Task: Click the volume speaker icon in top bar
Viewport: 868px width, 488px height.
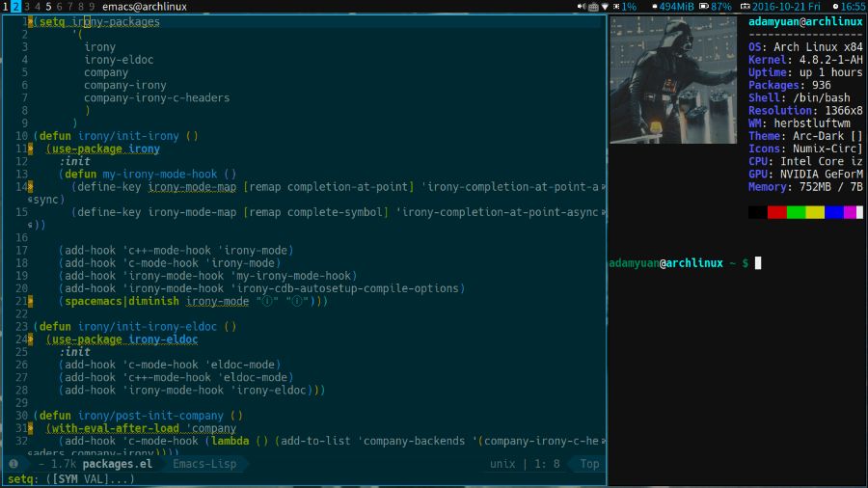Action: [x=582, y=7]
